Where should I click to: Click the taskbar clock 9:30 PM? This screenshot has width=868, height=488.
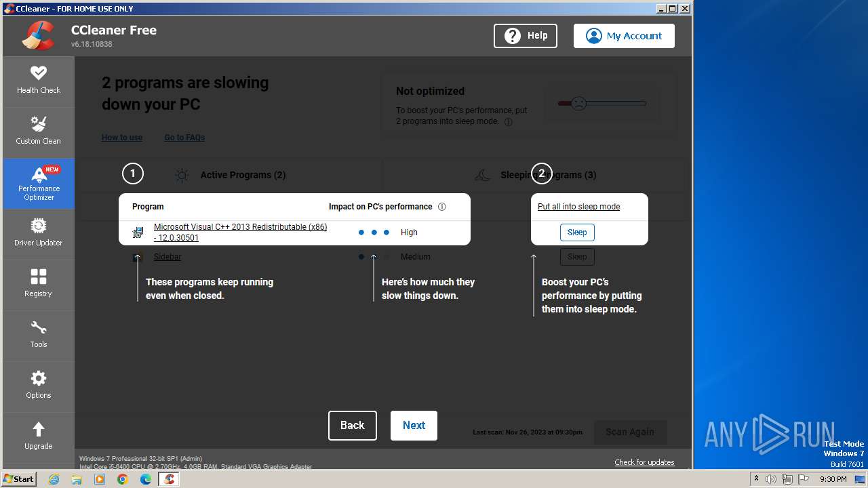(833, 479)
